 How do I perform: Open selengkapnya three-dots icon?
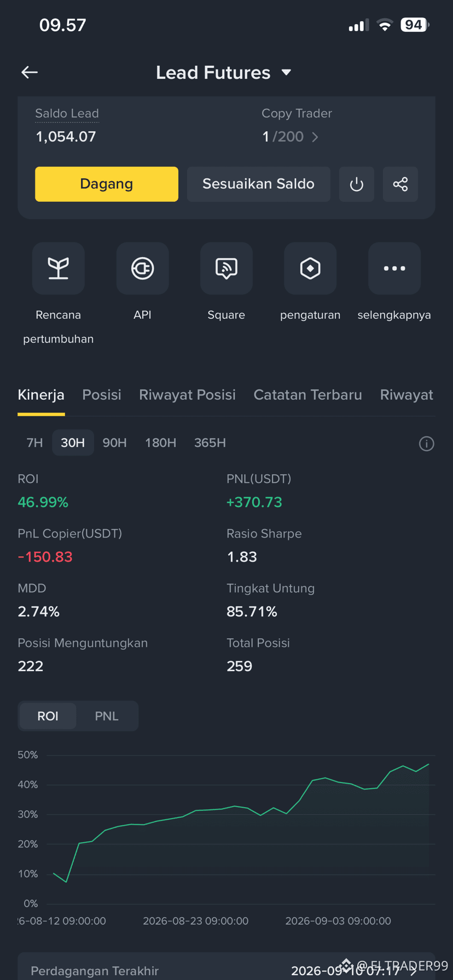394,269
